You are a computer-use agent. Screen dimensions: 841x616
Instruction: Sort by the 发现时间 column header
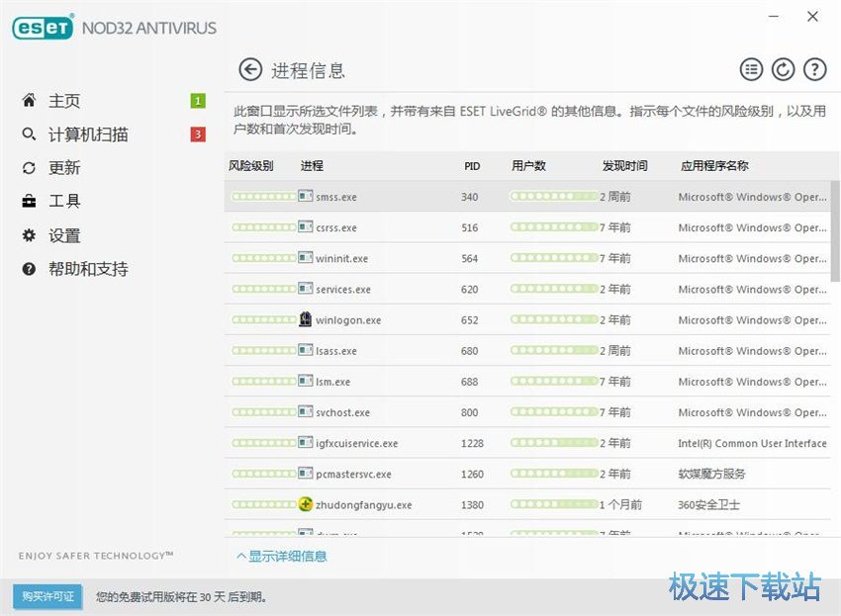coord(625,166)
